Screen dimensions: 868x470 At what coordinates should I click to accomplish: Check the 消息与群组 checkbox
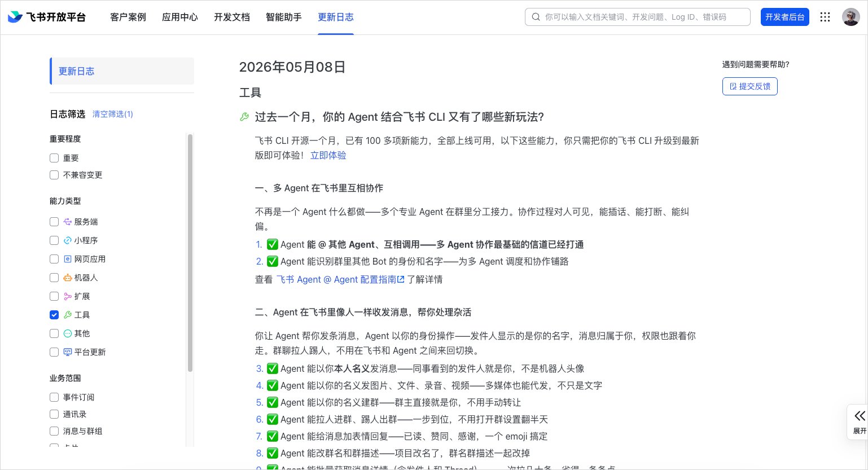[x=54, y=431]
